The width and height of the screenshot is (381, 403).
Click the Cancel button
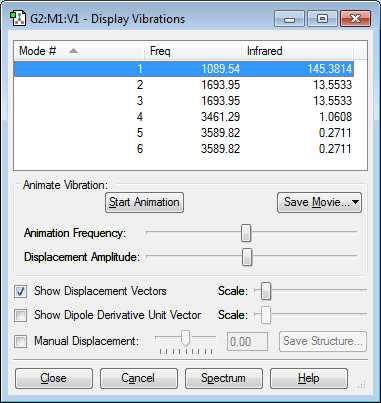(x=138, y=378)
